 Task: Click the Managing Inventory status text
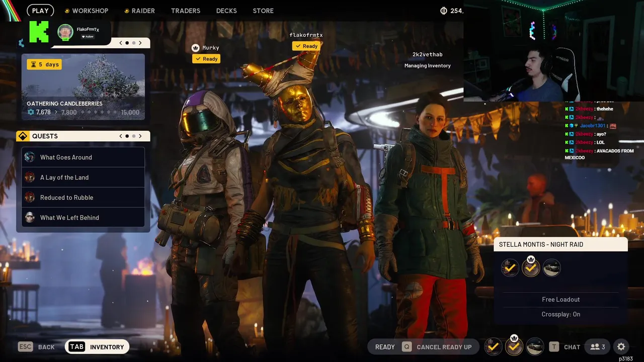[428, 65]
